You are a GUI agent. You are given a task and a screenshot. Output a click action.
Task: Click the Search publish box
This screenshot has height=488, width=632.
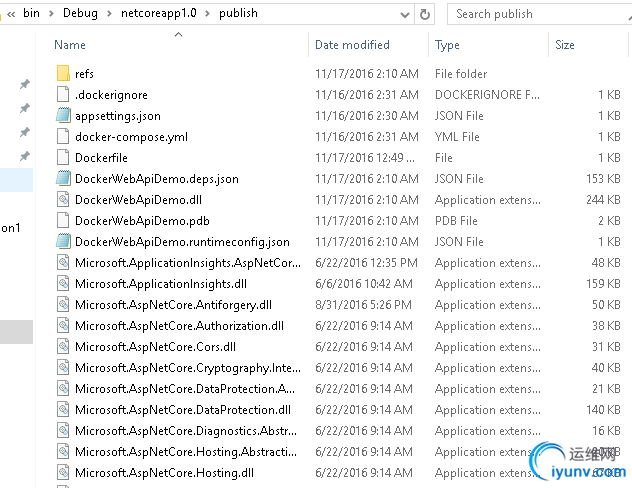point(539,14)
